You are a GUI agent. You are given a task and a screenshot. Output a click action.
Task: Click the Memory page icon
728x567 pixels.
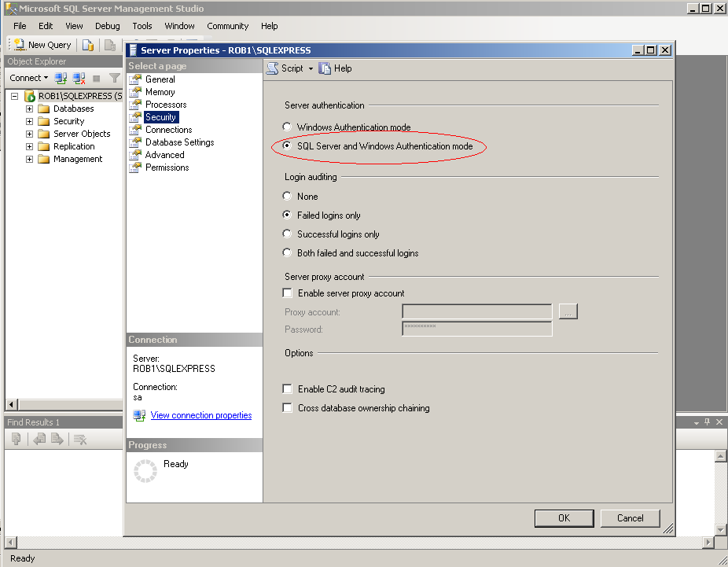(135, 92)
